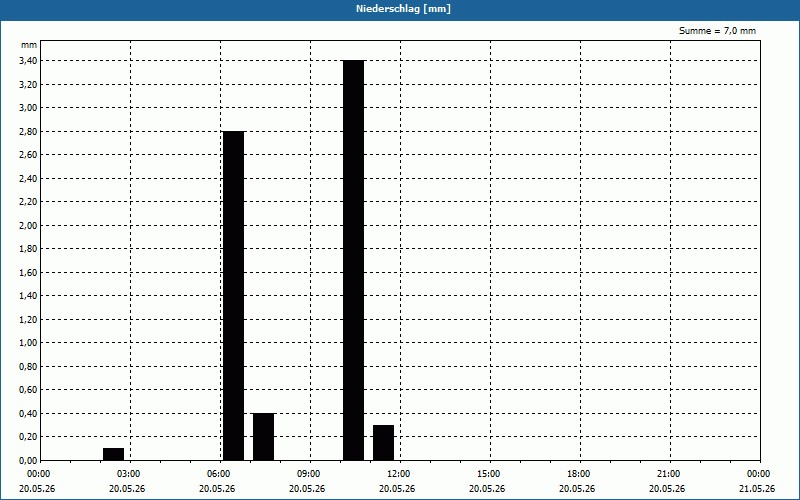This screenshot has height=500, width=800.
Task: Click the 3,40 y-axis value
Action: click(28, 61)
